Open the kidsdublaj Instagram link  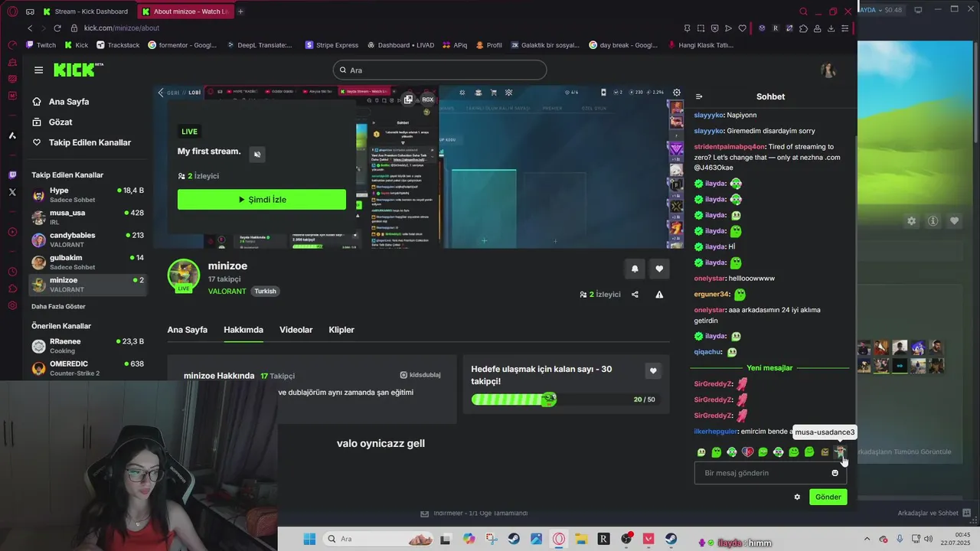[x=420, y=375]
